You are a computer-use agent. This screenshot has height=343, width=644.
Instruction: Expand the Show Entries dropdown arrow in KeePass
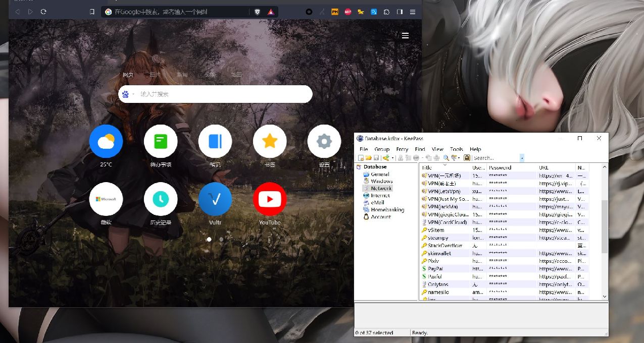click(x=459, y=158)
